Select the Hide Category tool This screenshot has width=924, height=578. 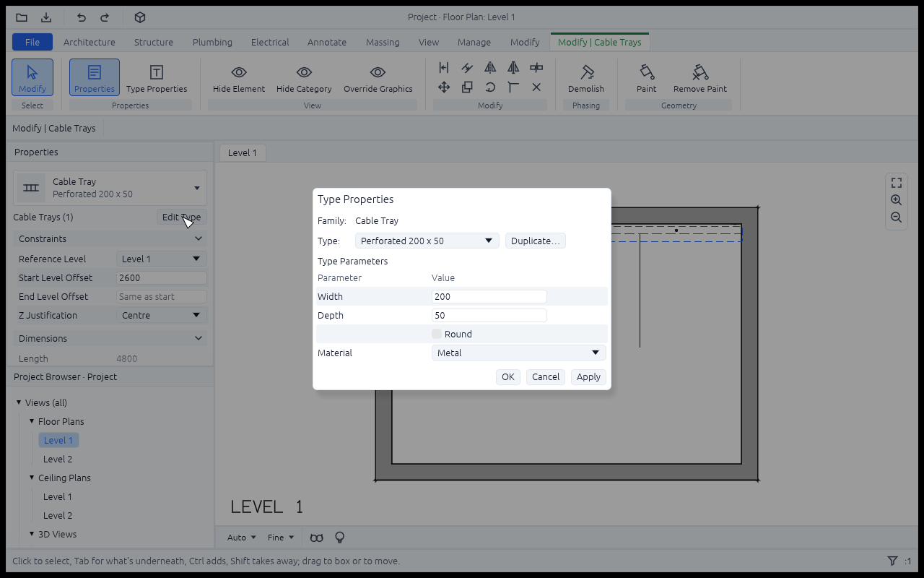click(x=304, y=78)
